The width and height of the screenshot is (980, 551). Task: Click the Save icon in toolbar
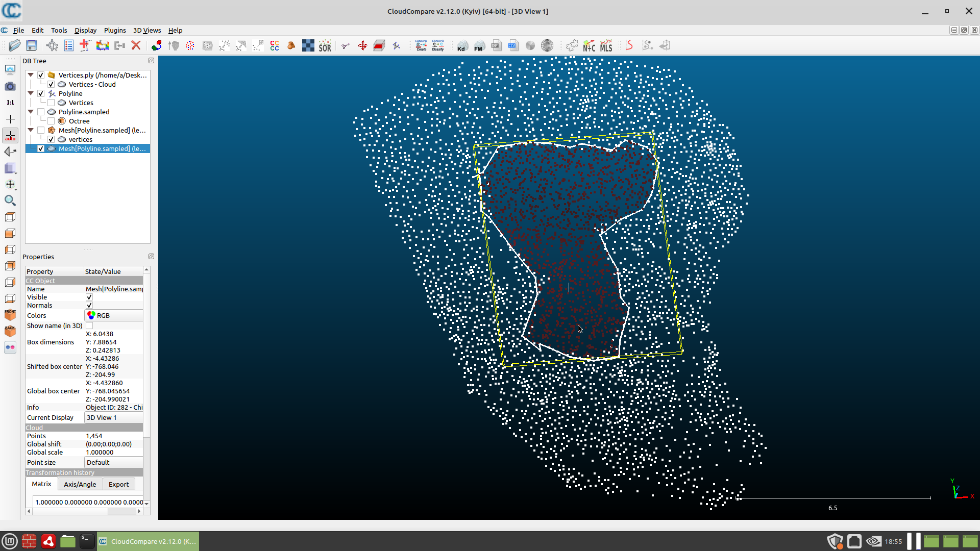pyautogui.click(x=32, y=45)
